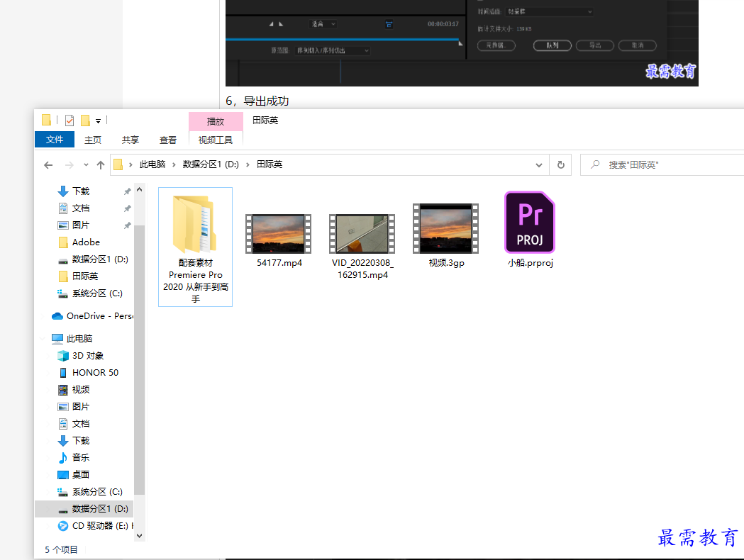Click 导出 button in Premiere export dialog
The image size is (744, 560).
coord(595,45)
